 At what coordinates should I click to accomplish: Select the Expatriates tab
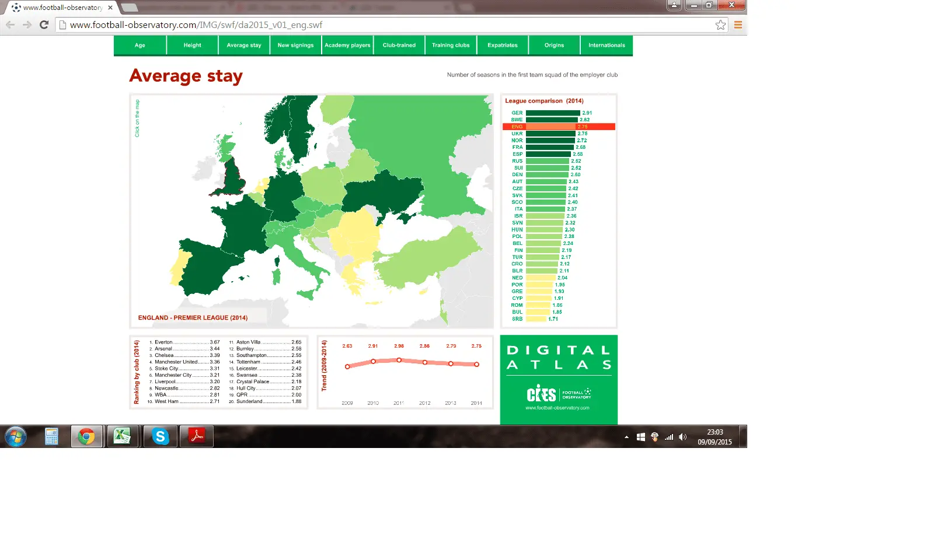point(502,45)
